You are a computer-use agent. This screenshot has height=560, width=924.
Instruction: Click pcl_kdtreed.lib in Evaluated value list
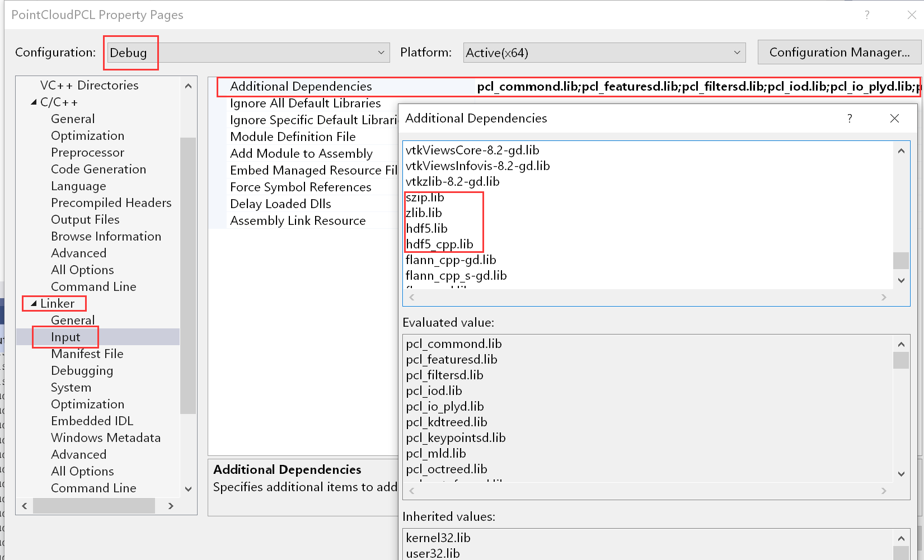click(x=447, y=422)
